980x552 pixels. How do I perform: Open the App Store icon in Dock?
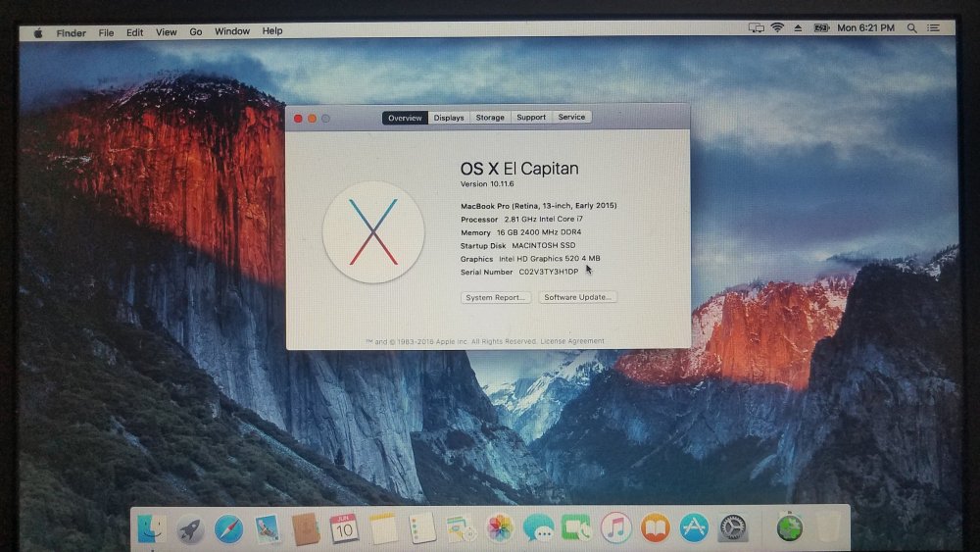[x=694, y=528]
